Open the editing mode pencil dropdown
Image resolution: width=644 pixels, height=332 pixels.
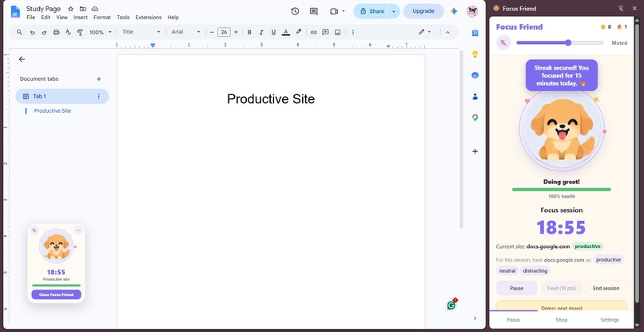425,32
